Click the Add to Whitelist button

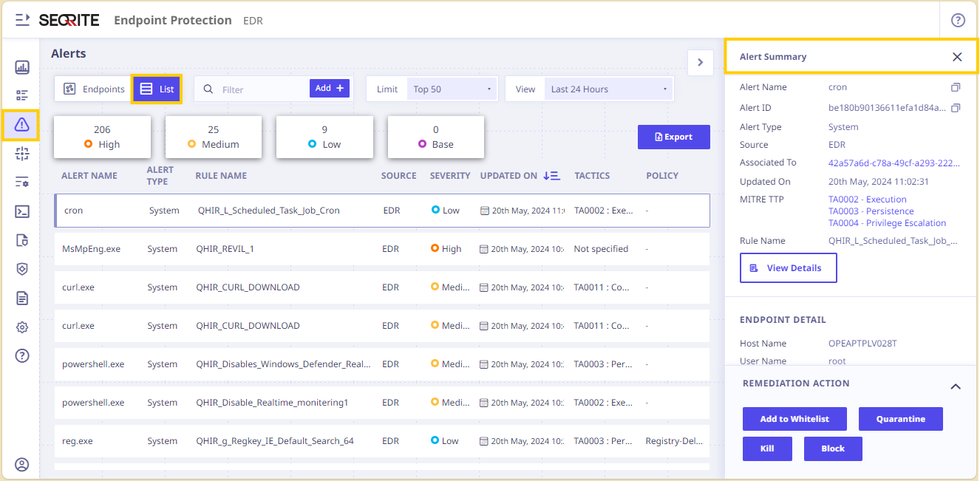pyautogui.click(x=794, y=419)
